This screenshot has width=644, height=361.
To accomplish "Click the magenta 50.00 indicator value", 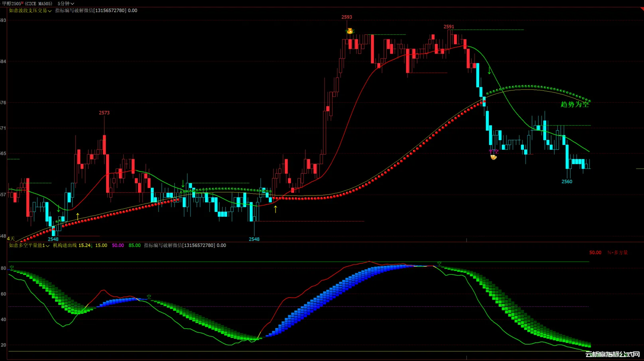I will pyautogui.click(x=118, y=245).
